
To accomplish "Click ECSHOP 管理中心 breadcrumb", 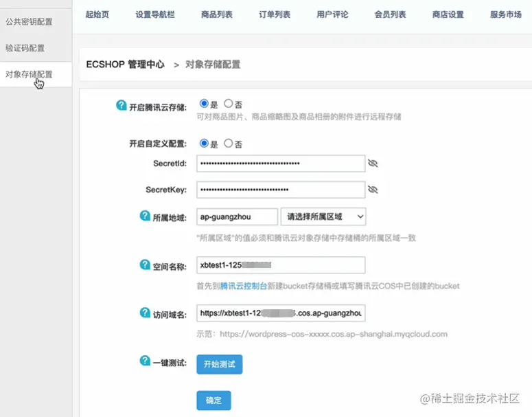I will tap(125, 64).
